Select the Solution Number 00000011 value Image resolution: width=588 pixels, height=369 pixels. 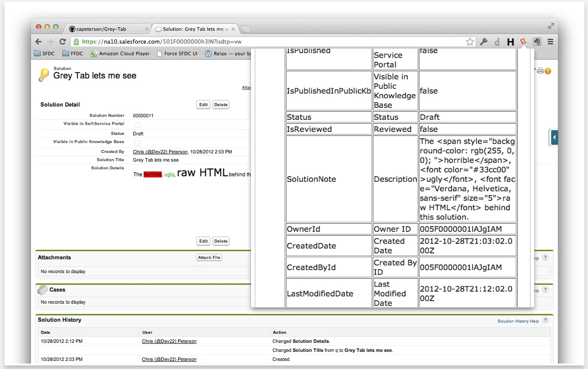tap(143, 116)
